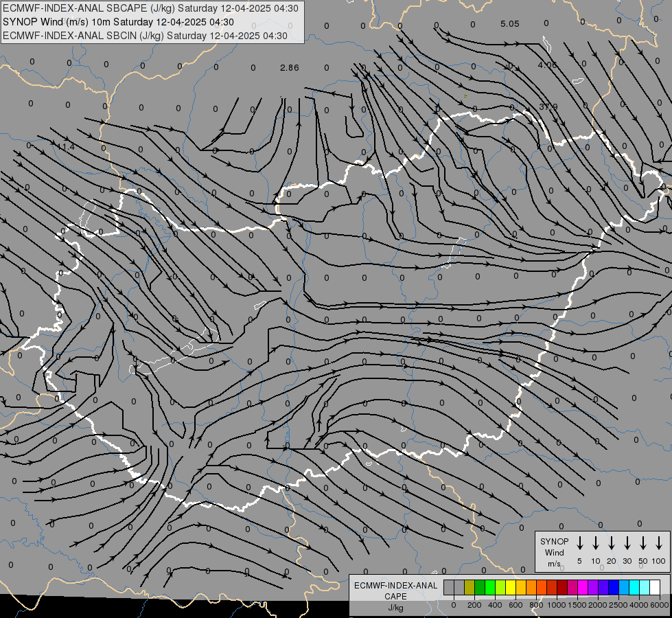The image size is (672, 618).
Task: Pick the sky blue swatch after 2500
Action: pyautogui.click(x=623, y=587)
